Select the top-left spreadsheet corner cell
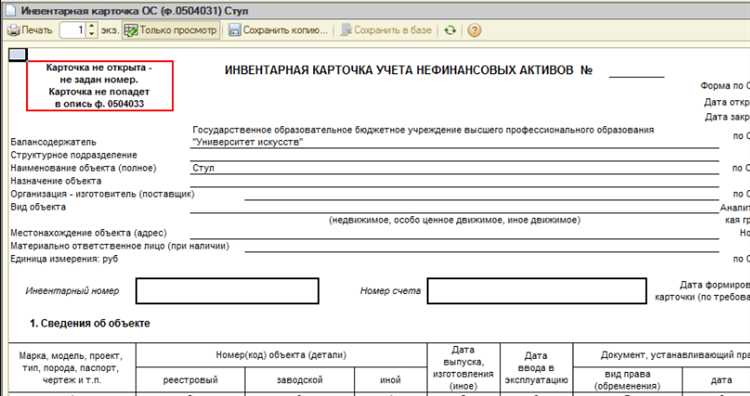Screen dimensions: 750x396 18,55
